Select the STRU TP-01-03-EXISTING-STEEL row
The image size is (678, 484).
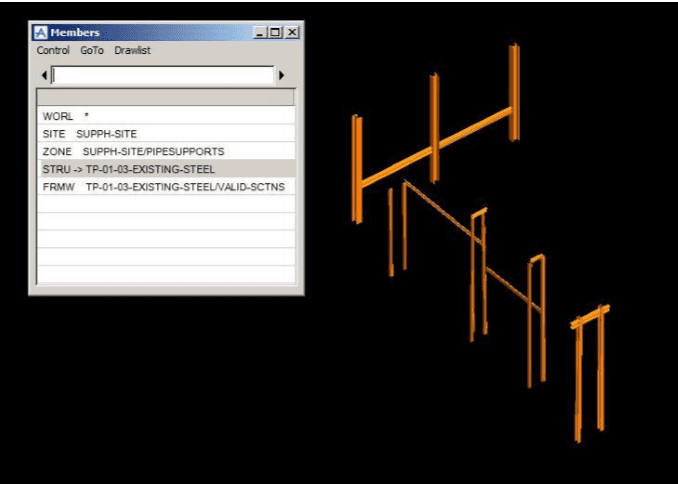coord(166,169)
